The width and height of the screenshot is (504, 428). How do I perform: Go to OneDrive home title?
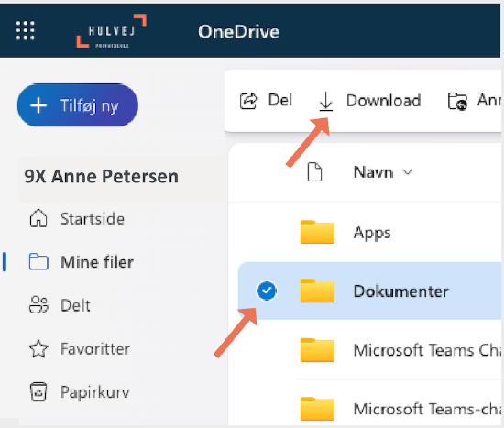(x=238, y=32)
